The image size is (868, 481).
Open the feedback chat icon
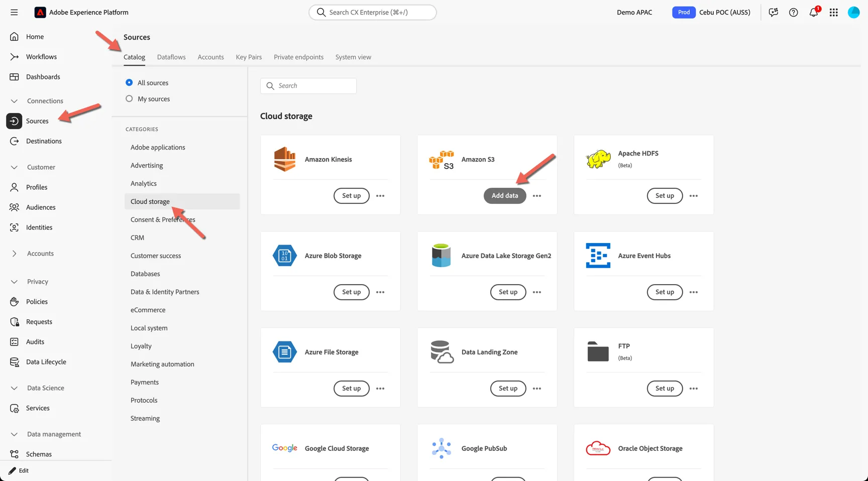tap(774, 13)
